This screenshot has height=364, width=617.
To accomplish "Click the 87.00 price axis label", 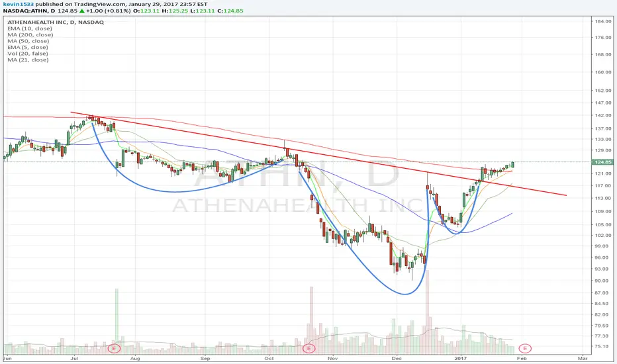I will (x=603, y=293).
